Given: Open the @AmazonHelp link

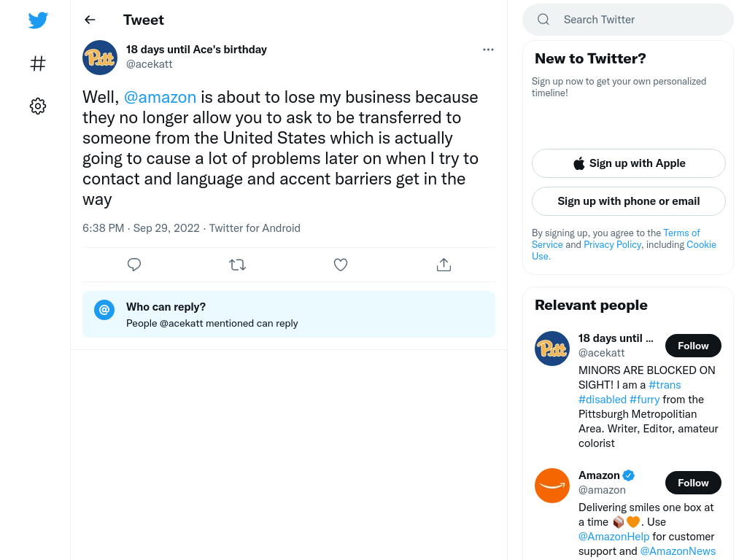Looking at the screenshot, I should tap(614, 537).
